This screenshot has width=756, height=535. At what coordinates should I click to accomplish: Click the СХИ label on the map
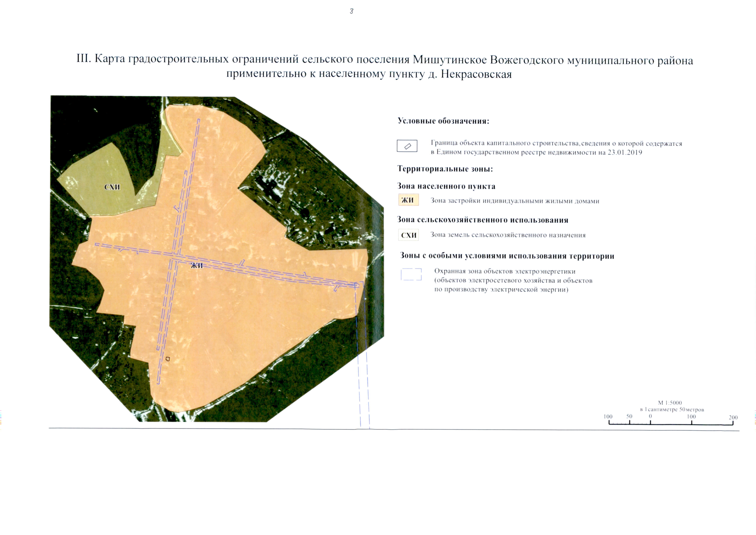(x=112, y=187)
